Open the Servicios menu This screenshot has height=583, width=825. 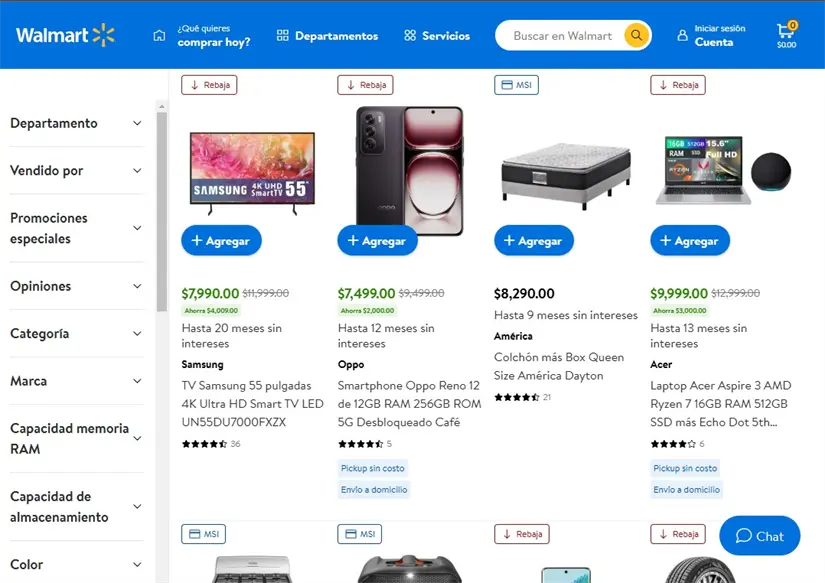(x=446, y=36)
